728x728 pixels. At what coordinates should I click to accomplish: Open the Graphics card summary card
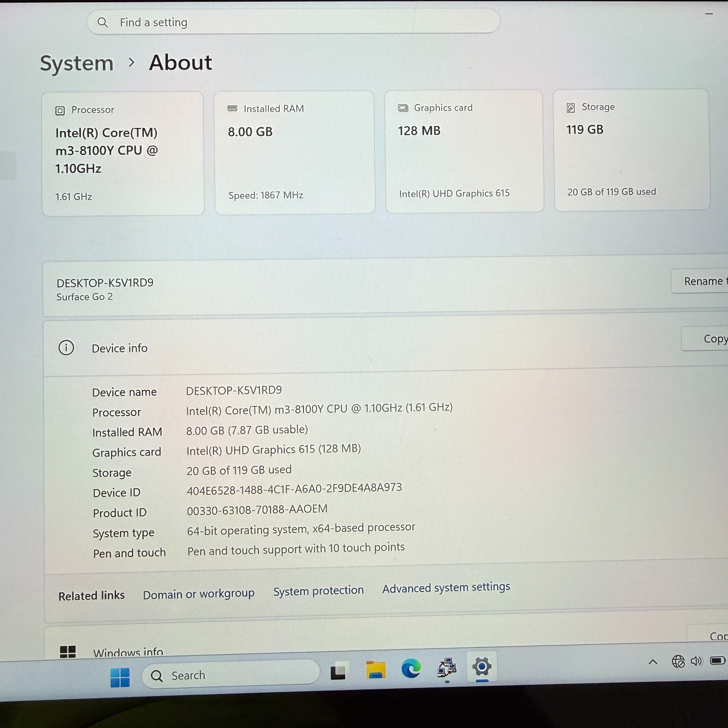465,151
